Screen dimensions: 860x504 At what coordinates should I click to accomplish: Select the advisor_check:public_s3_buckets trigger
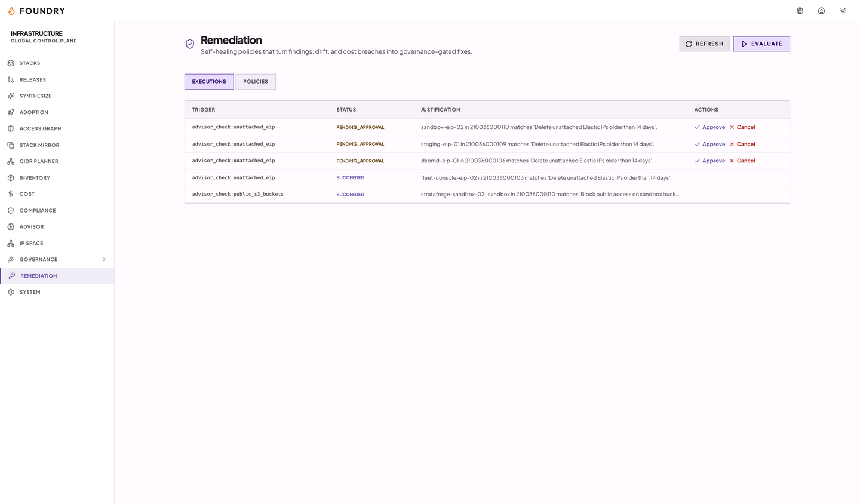238,194
